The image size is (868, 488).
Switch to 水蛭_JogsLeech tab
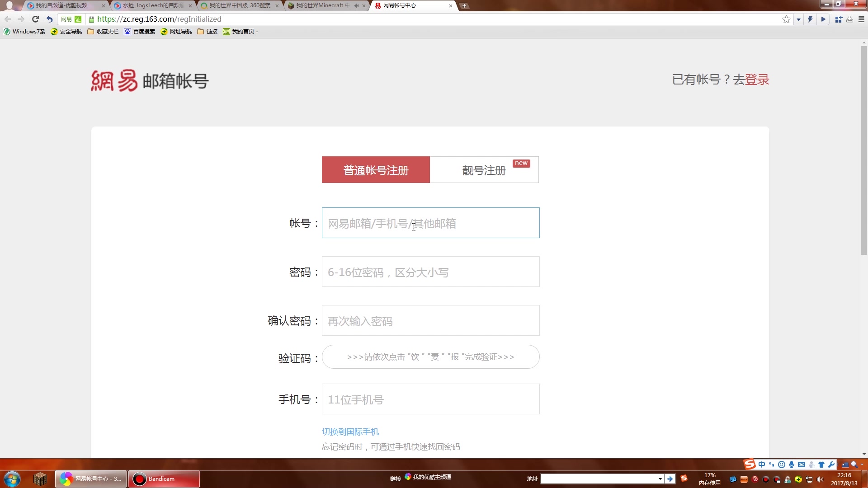point(153,5)
